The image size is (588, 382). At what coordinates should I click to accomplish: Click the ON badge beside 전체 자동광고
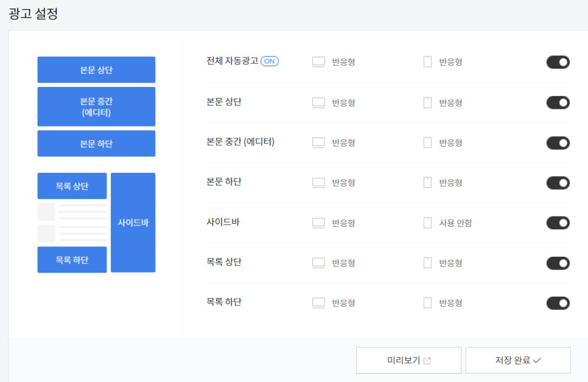point(270,61)
